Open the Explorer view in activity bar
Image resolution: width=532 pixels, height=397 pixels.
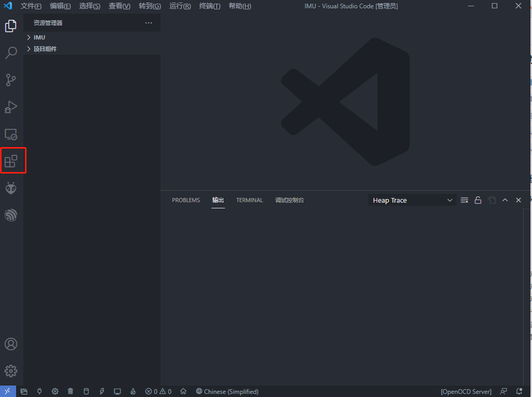pyautogui.click(x=11, y=26)
